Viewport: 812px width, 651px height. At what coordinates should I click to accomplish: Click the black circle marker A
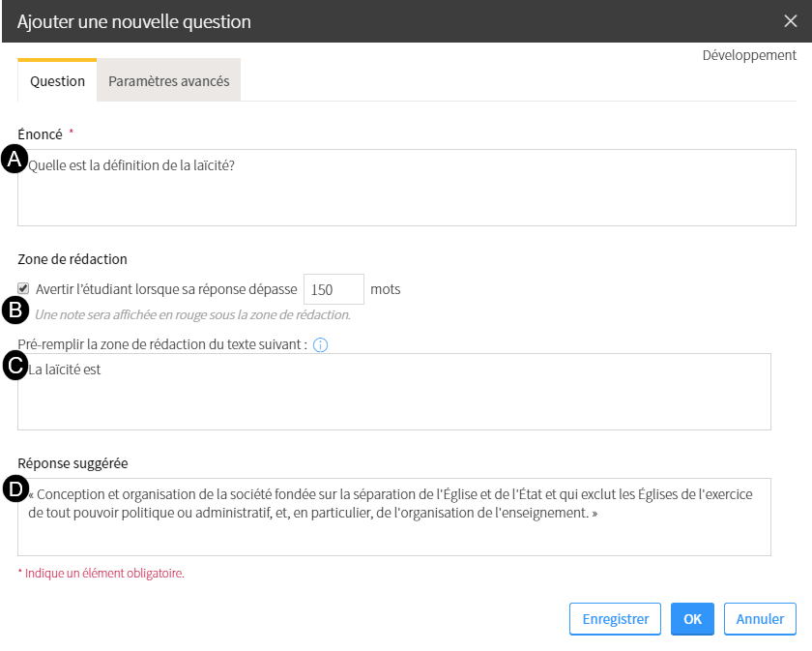14,159
